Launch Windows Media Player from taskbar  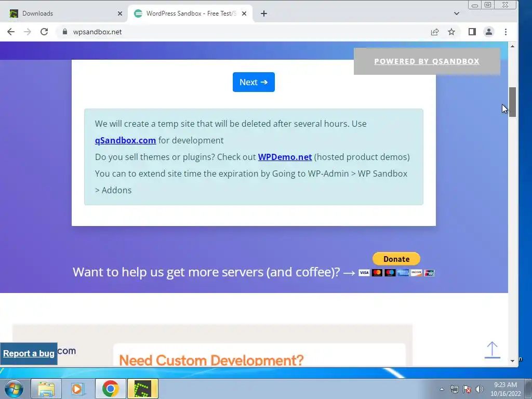77,389
